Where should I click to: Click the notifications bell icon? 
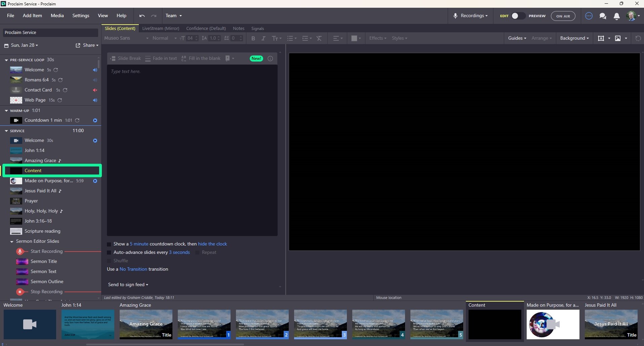(617, 16)
